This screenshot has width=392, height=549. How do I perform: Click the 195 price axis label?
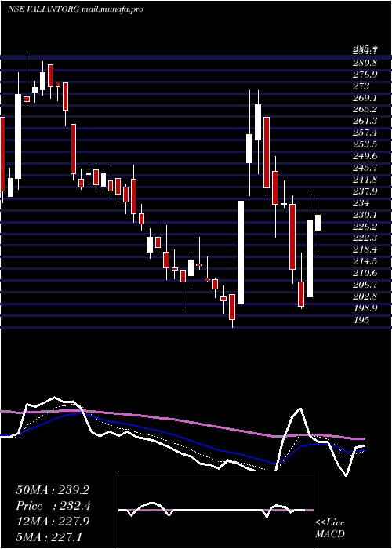(362, 320)
